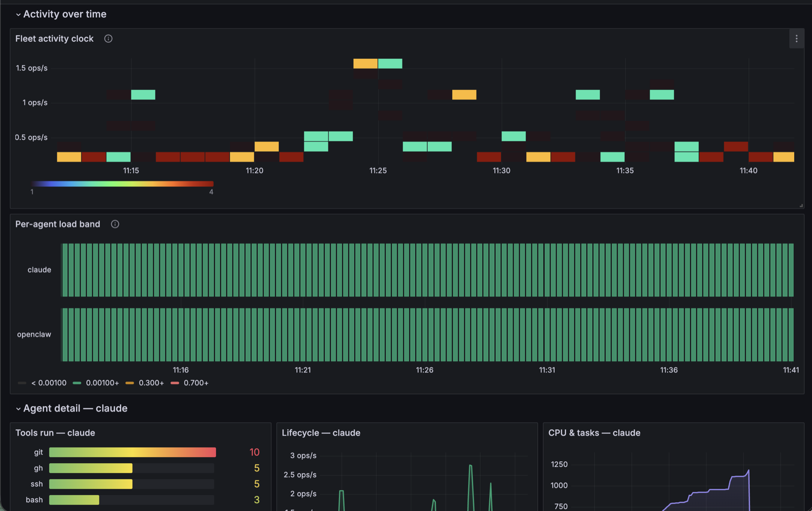Click the '11:41' load band time label
The width and height of the screenshot is (812, 511).
pos(791,370)
